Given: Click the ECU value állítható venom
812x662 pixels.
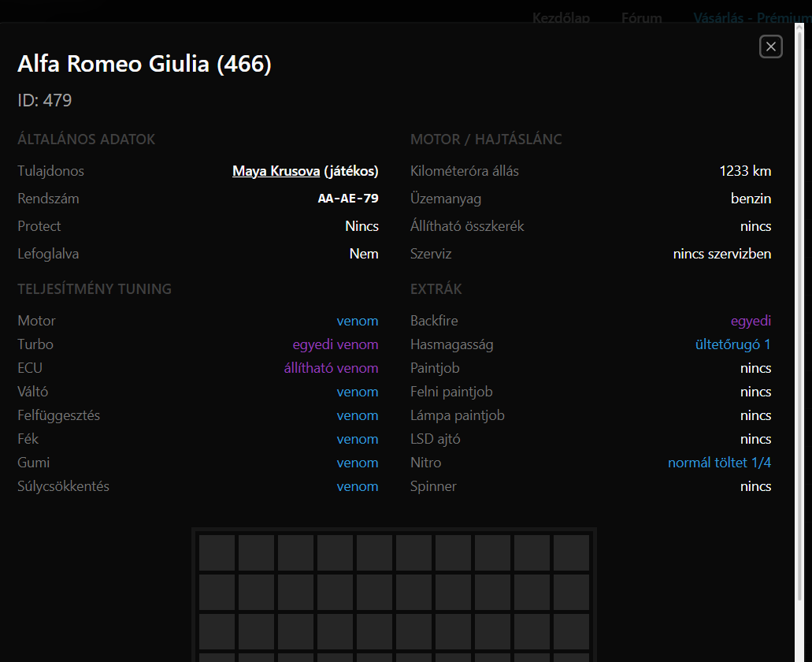Looking at the screenshot, I should pos(331,368).
